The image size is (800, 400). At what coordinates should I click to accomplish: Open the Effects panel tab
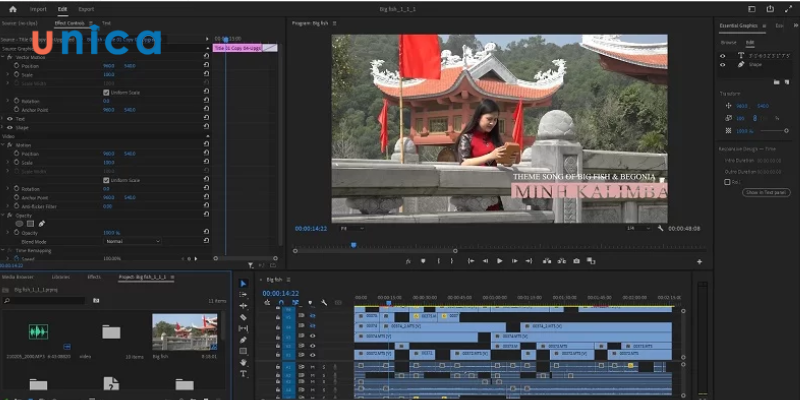coord(94,276)
